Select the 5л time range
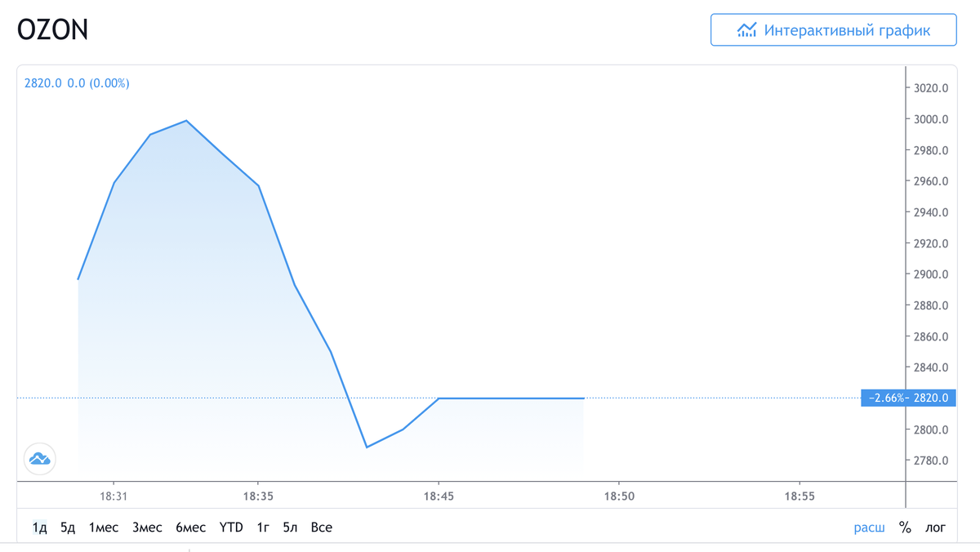The width and height of the screenshot is (980, 552). coord(290,528)
